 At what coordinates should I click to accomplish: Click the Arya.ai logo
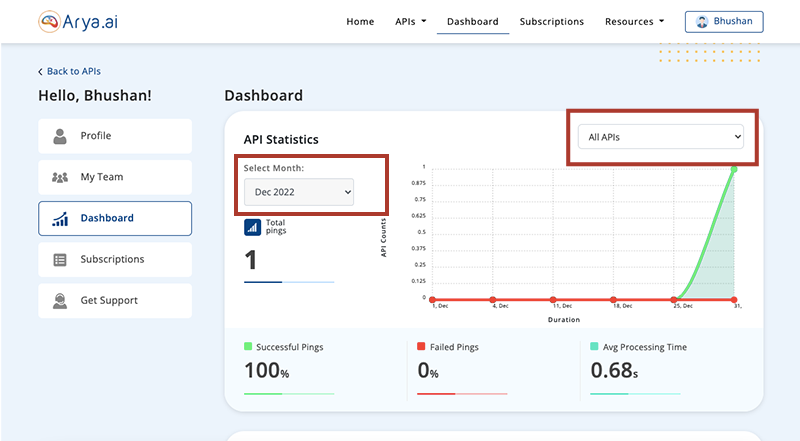pyautogui.click(x=78, y=22)
